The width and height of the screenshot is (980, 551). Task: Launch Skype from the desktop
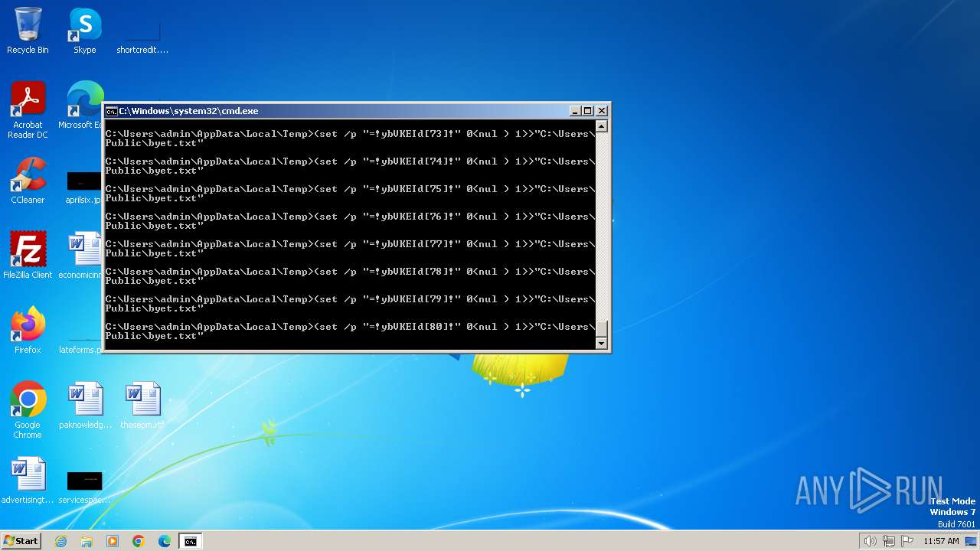point(85,31)
